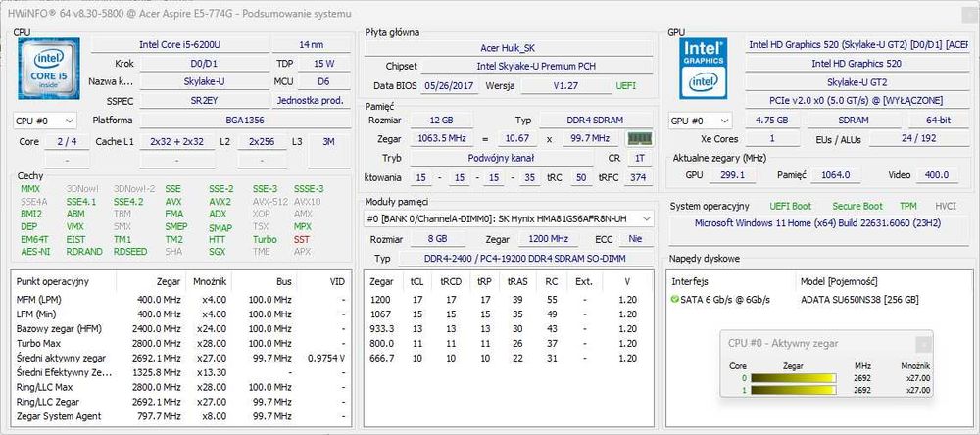Click the Jednostka prod. field
The image size is (980, 435).
click(x=312, y=101)
